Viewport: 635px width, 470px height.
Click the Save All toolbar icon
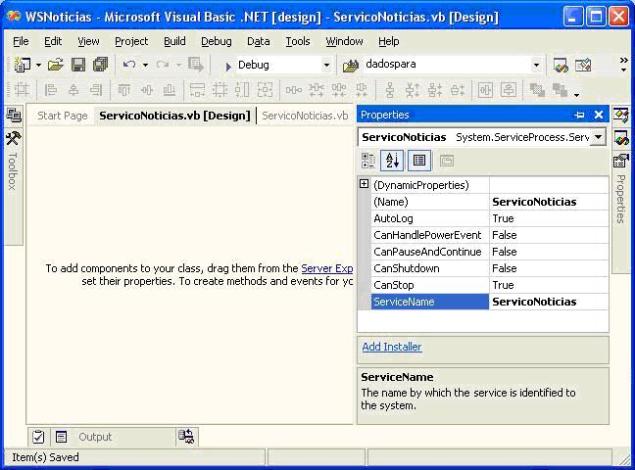[x=99, y=65]
